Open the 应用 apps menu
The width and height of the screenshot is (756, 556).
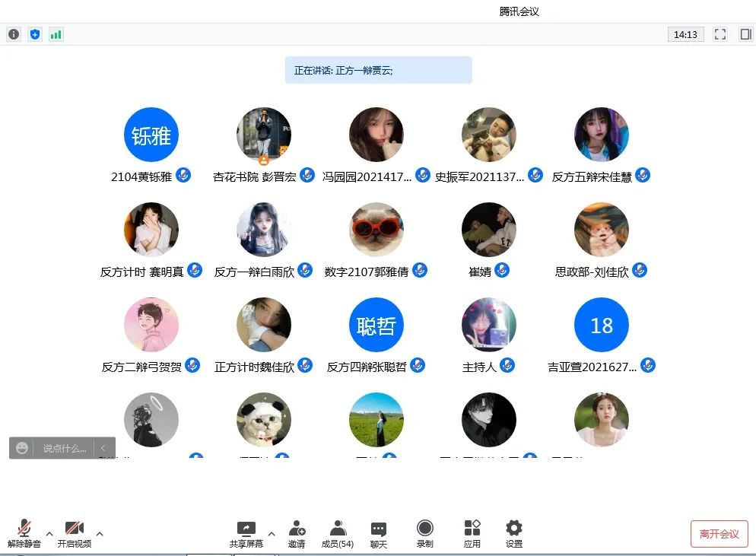click(472, 534)
